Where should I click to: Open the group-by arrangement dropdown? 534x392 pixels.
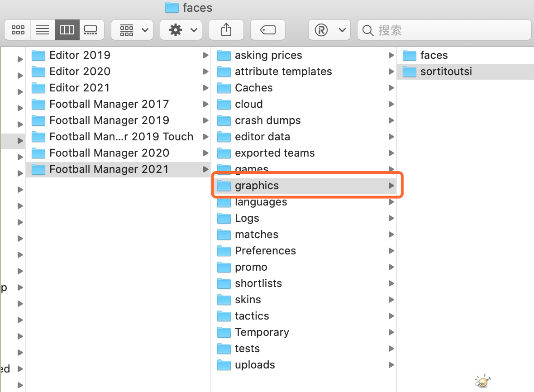pyautogui.click(x=132, y=30)
